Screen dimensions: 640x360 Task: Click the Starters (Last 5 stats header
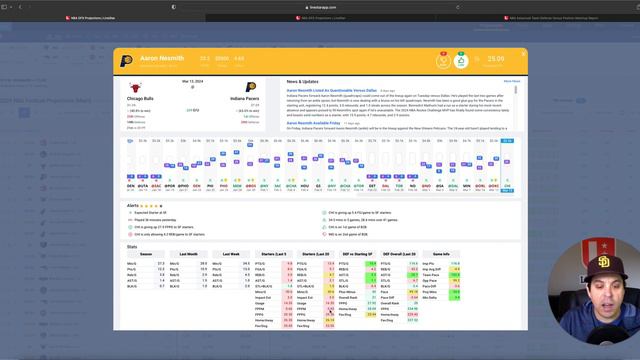pyautogui.click(x=274, y=254)
